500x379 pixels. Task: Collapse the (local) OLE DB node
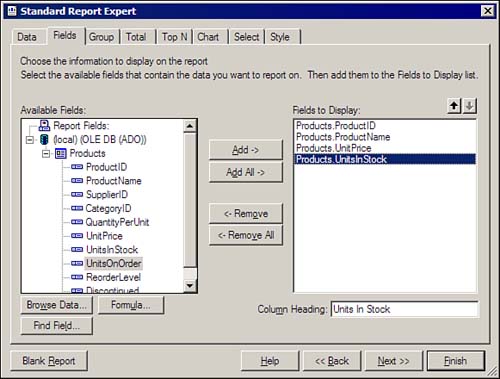pos(29,140)
